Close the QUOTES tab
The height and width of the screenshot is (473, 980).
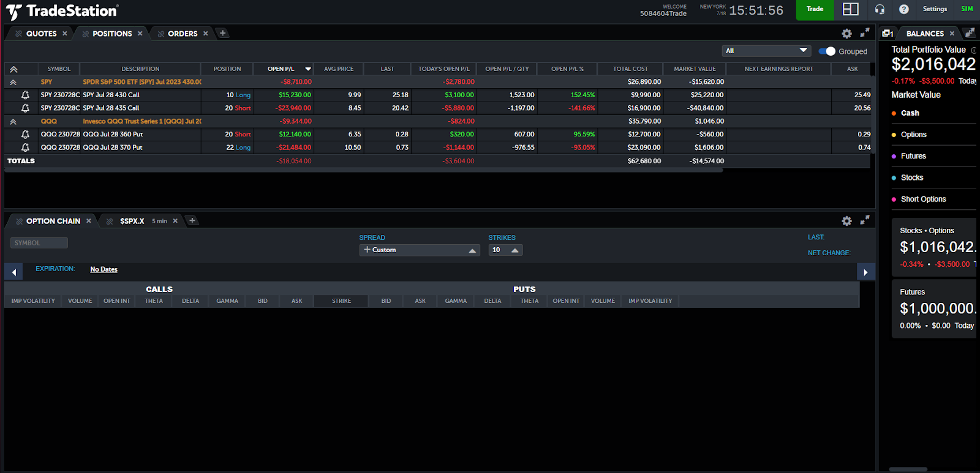click(x=65, y=34)
